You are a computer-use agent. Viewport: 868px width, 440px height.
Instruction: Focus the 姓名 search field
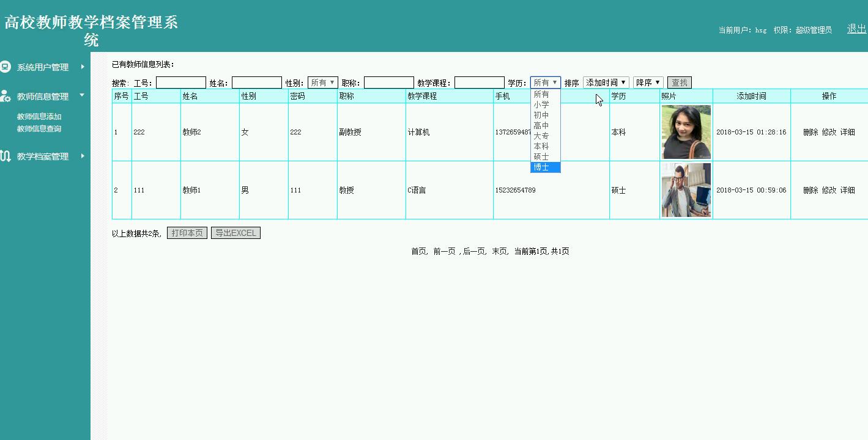tap(257, 82)
